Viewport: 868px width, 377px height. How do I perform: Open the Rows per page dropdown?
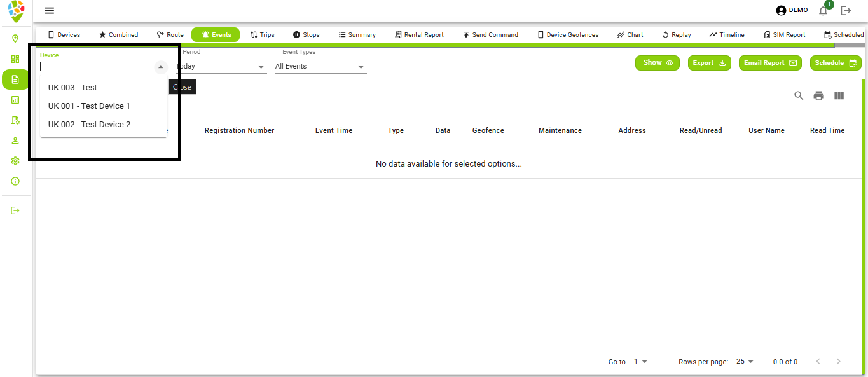[x=745, y=362]
